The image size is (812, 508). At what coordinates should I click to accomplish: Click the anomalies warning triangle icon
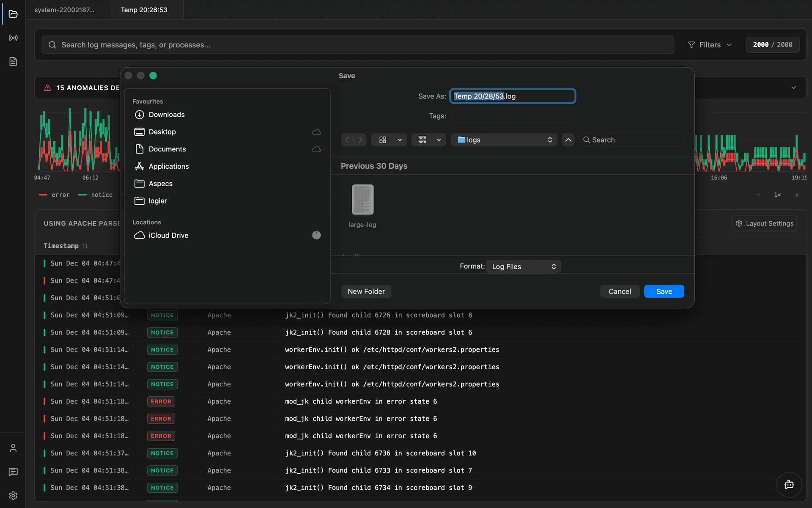[47, 88]
